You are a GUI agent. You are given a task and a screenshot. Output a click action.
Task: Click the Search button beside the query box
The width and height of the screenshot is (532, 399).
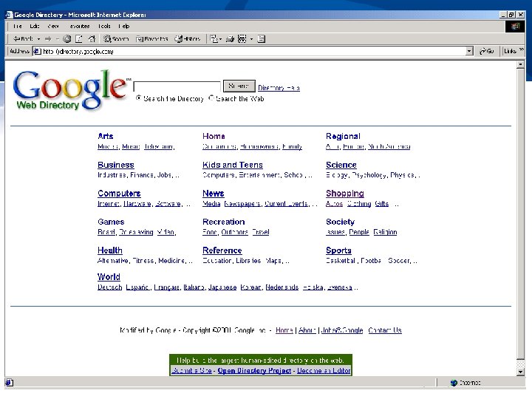click(239, 86)
